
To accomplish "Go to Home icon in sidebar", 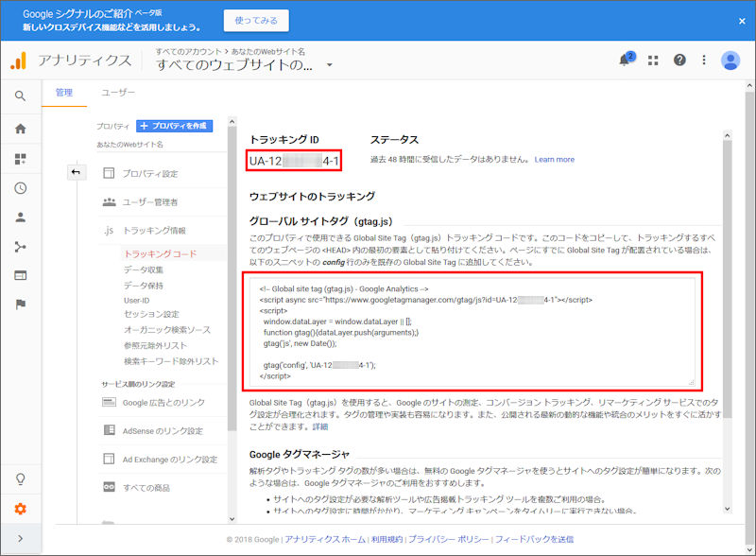I will (20, 129).
